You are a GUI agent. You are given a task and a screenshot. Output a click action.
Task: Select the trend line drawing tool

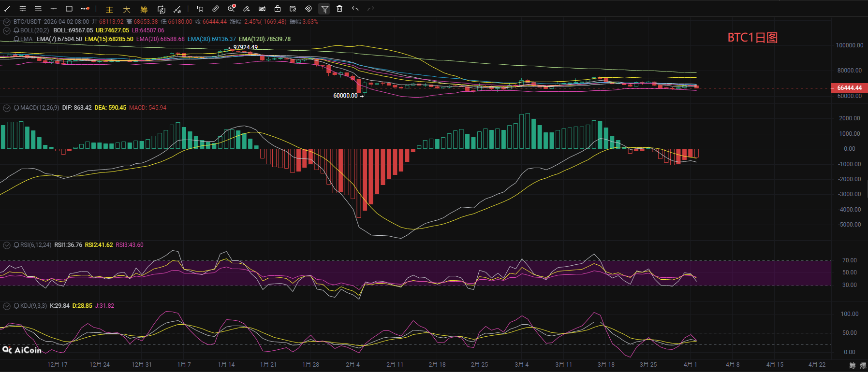[x=7, y=9]
